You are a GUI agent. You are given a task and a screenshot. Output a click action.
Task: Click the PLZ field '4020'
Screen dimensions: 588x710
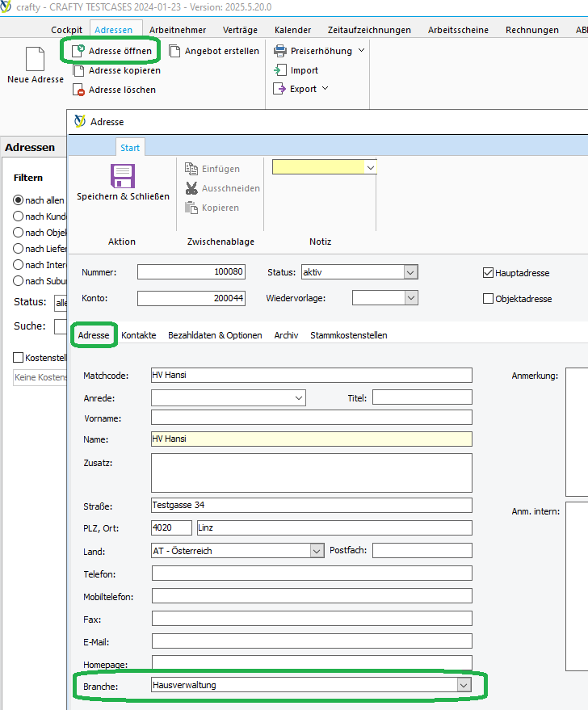171,527
